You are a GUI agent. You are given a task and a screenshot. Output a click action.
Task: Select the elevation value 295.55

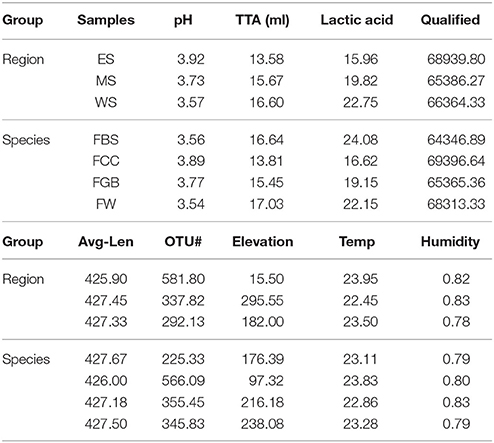click(262, 301)
